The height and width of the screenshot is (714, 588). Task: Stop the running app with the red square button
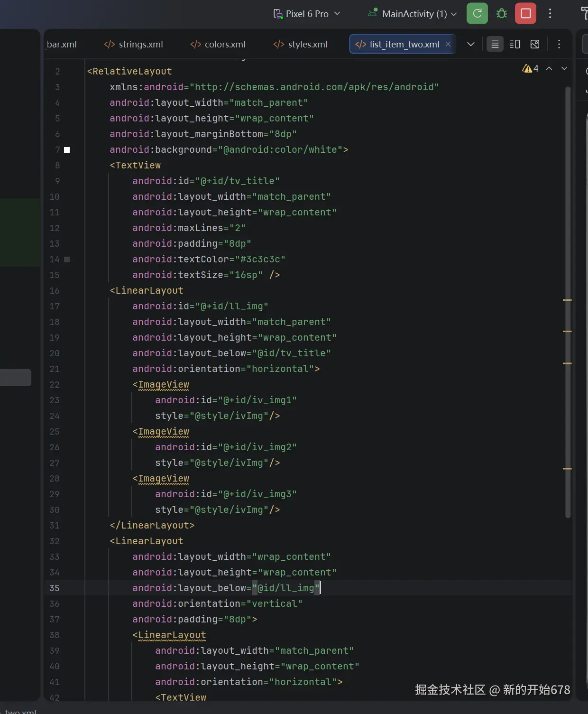point(525,13)
